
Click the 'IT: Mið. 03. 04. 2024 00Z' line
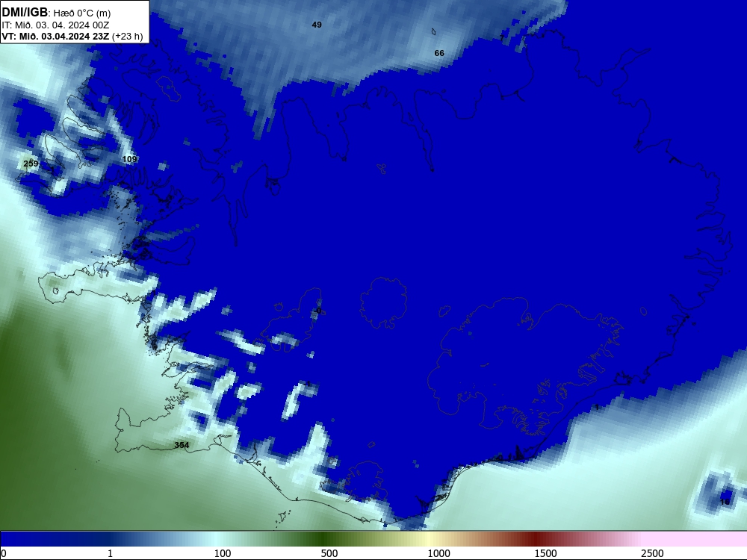(55, 25)
